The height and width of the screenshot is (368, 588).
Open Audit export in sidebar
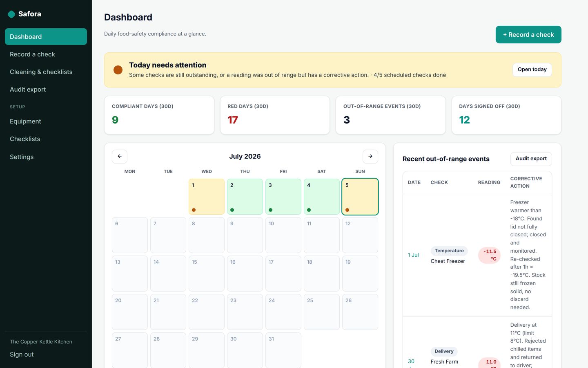pos(46,90)
